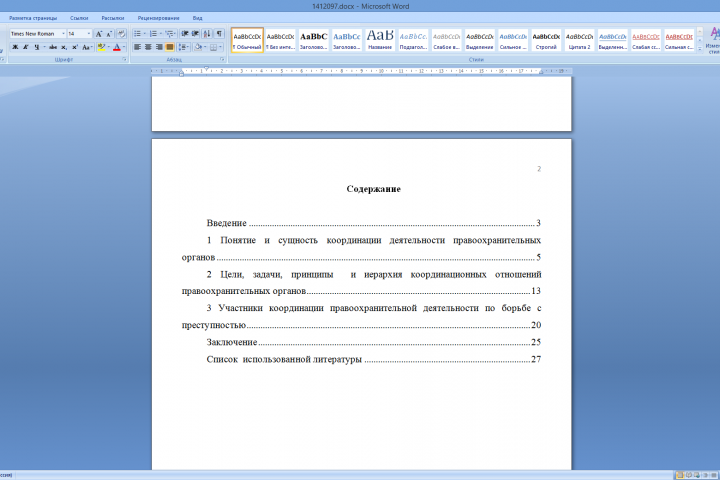Align text left

click(x=137, y=47)
